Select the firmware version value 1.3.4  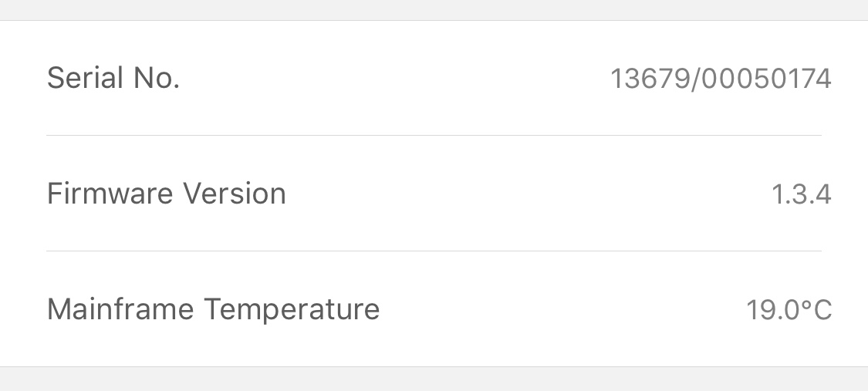click(x=801, y=194)
